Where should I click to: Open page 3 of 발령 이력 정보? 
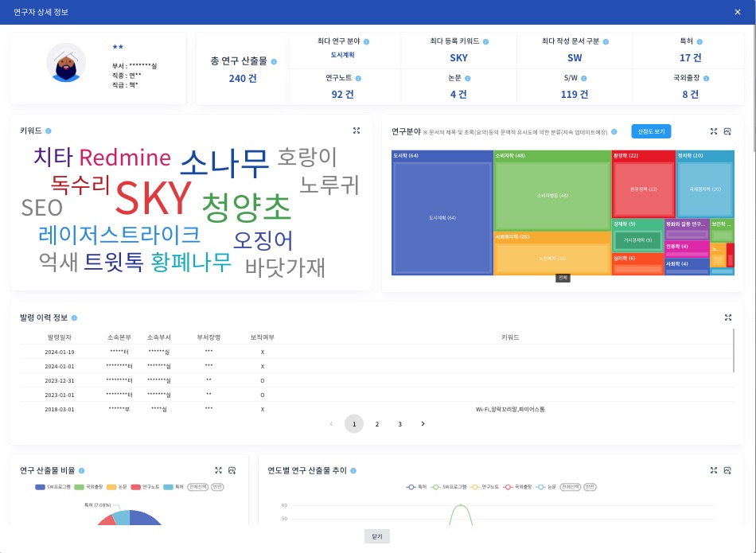(399, 424)
